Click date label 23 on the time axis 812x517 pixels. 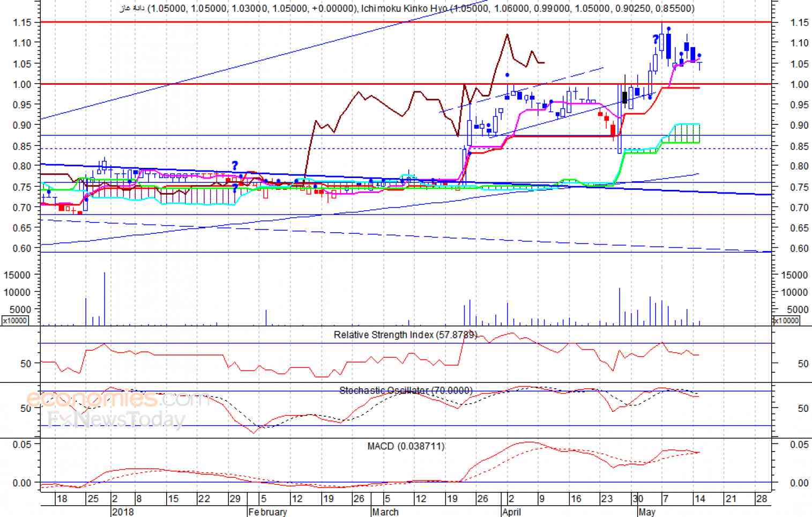[607, 499]
